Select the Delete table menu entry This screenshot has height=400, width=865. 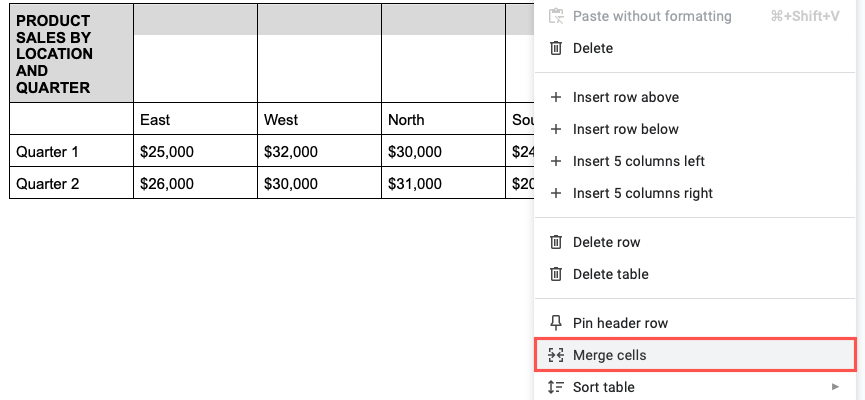pos(610,274)
